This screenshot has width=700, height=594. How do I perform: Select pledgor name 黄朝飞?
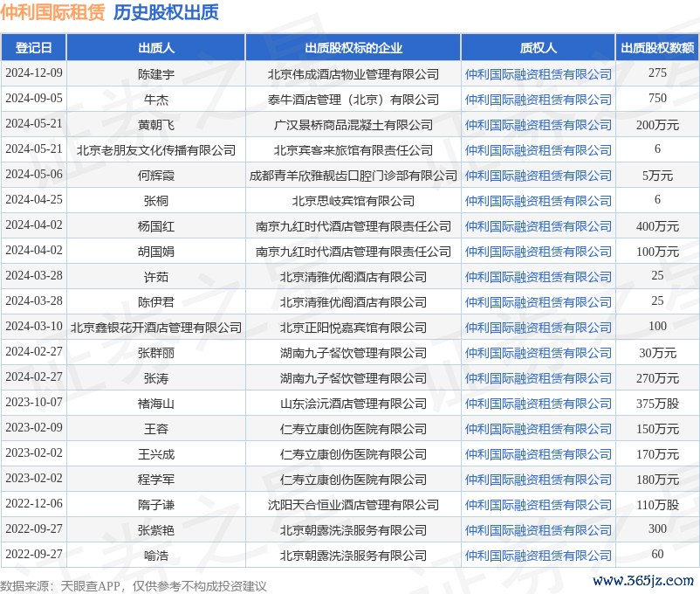click(x=156, y=125)
